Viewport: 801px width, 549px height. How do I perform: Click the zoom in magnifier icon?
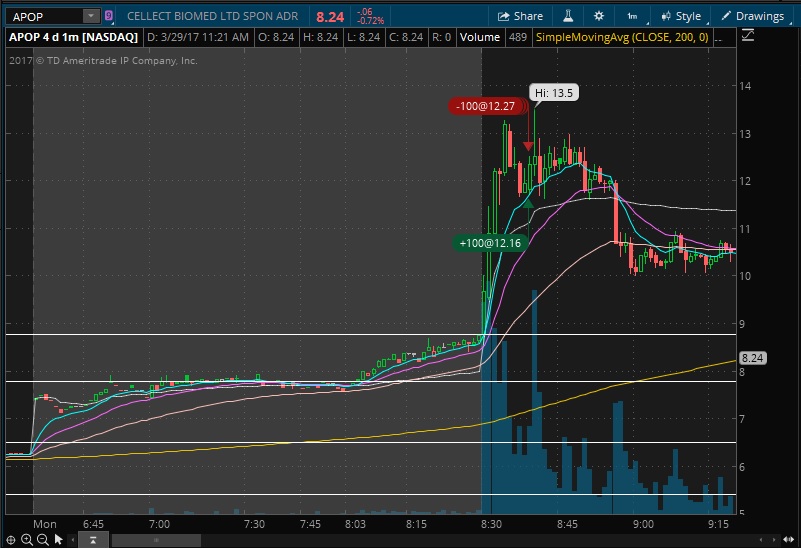click(27, 539)
